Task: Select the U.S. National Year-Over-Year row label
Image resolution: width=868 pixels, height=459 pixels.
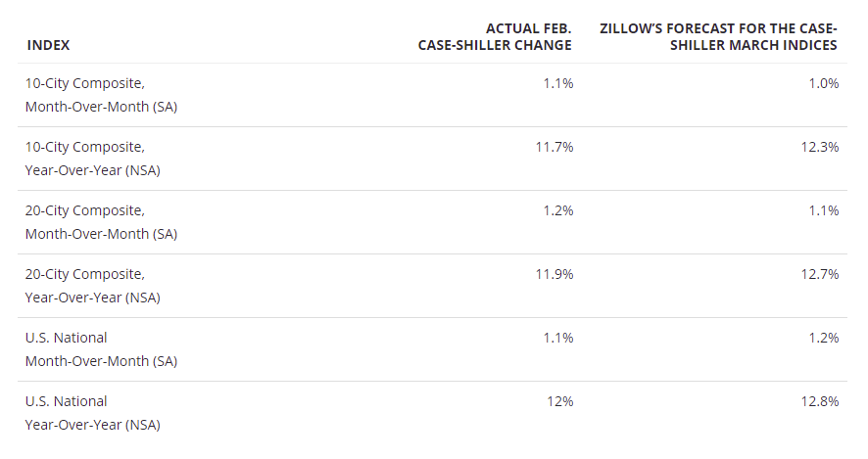Action: click(93, 413)
